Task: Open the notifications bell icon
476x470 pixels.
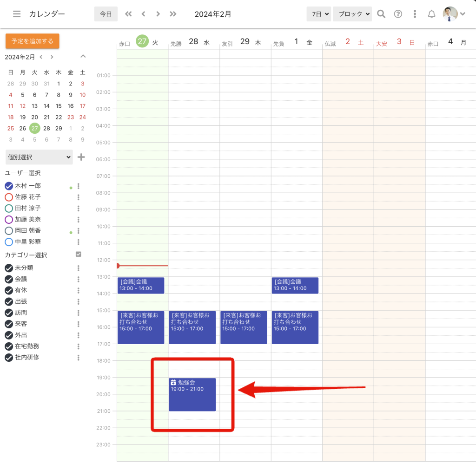Action: coord(431,14)
